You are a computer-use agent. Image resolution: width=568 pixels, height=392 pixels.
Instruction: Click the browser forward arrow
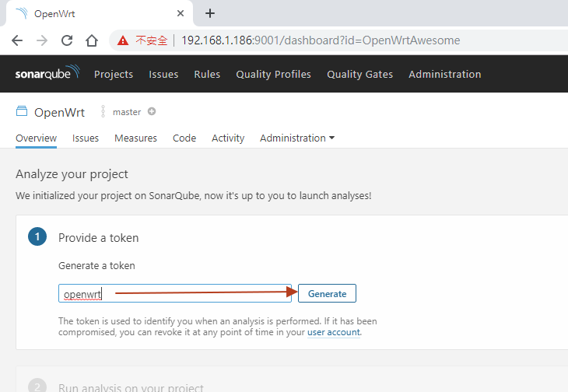42,40
